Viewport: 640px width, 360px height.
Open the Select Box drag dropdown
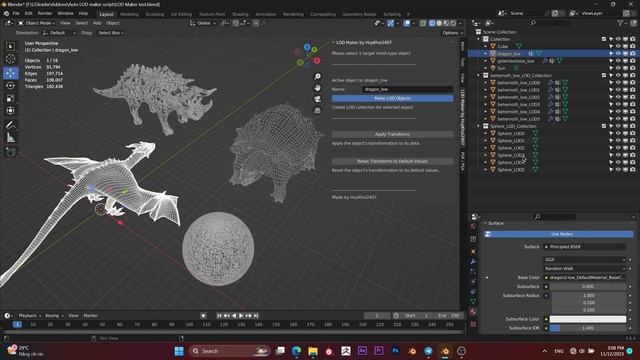click(x=111, y=33)
